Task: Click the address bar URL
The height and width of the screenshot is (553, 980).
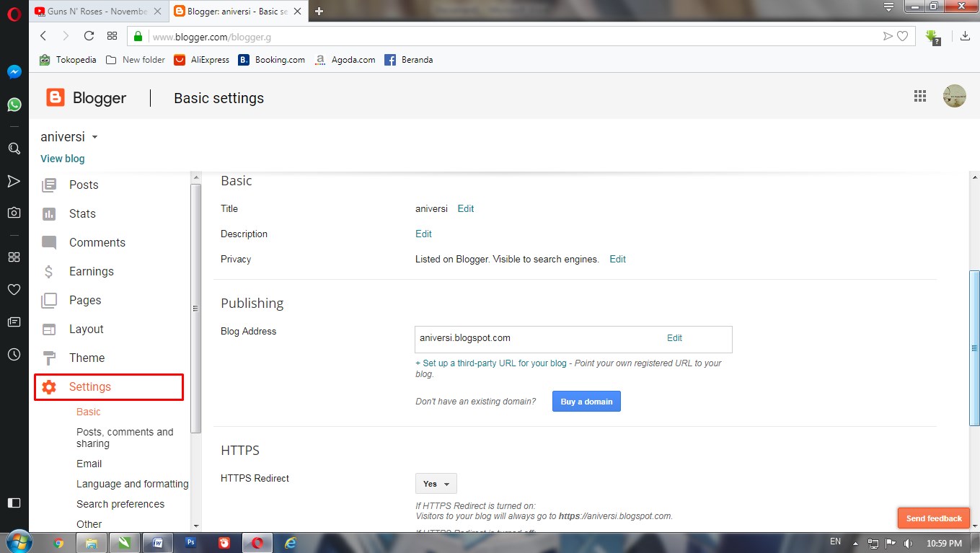Action: pyautogui.click(x=212, y=37)
